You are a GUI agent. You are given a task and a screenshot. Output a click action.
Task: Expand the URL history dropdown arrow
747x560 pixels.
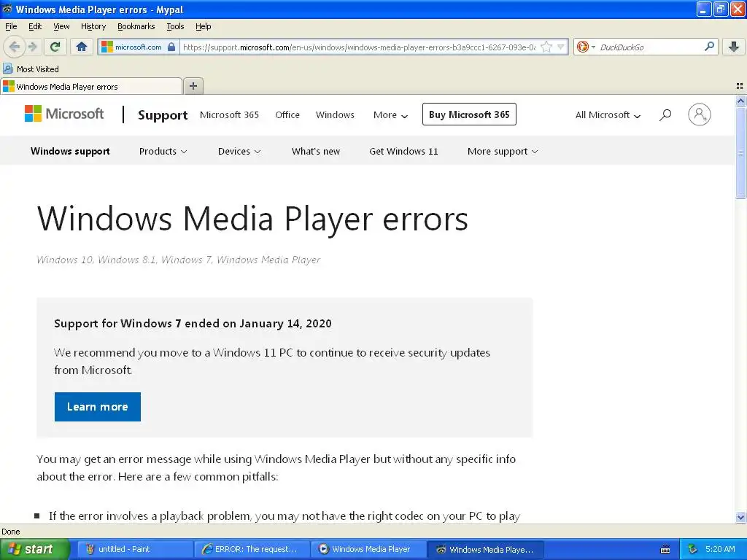coord(561,47)
